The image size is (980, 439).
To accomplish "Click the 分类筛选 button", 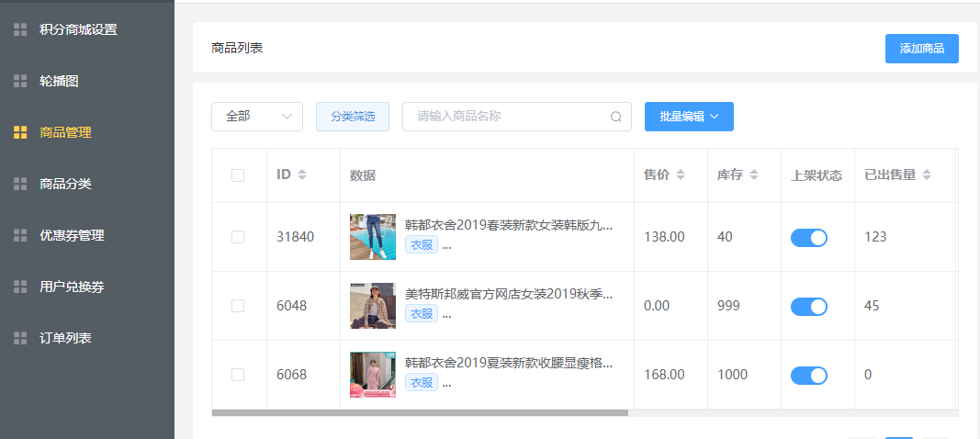I will point(353,117).
